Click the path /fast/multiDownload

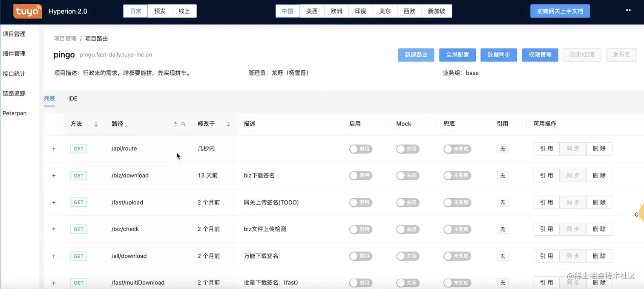tap(138, 283)
